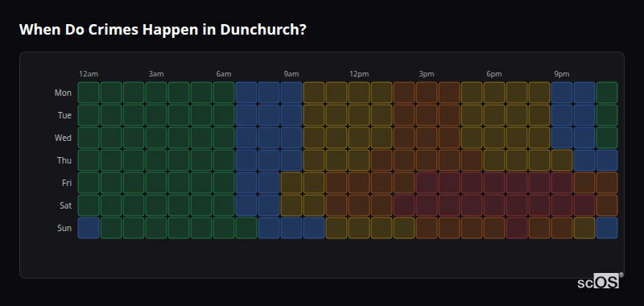Select the Saturday 11pm orange cell

[607, 205]
